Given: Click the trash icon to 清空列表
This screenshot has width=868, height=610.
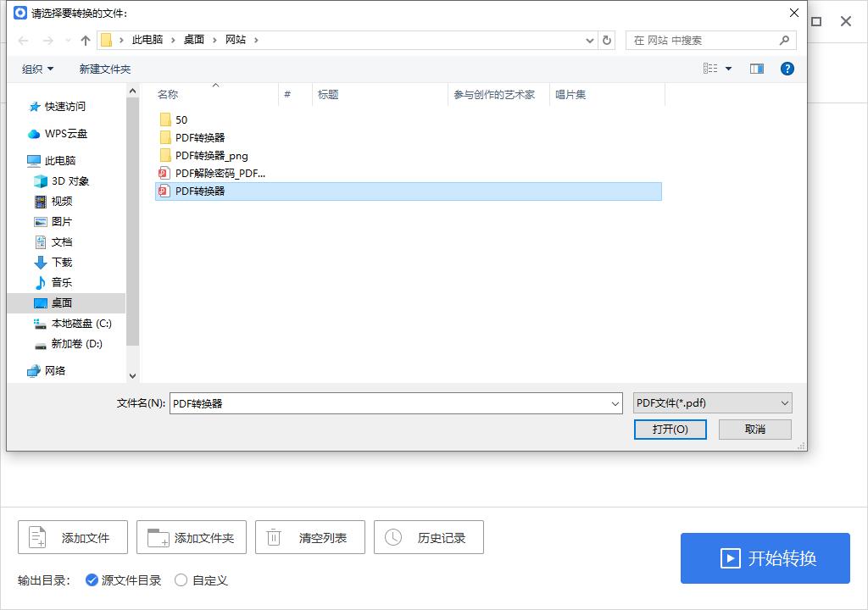Looking at the screenshot, I should 273,536.
